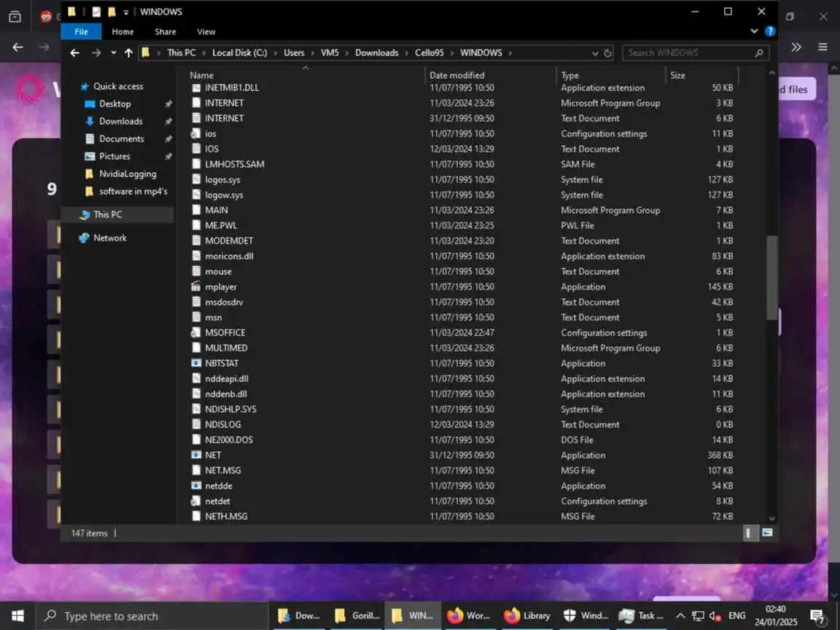Open notification center icon
The width and height of the screenshot is (840, 630).
pyautogui.click(x=817, y=617)
